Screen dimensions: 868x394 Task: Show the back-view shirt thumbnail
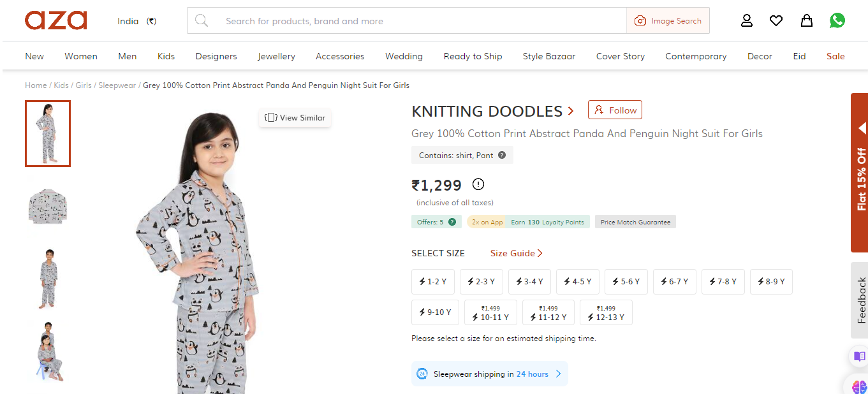48,207
